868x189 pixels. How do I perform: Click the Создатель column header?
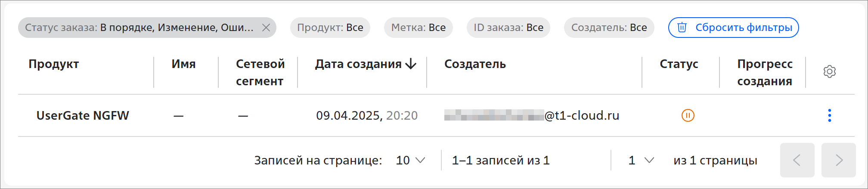point(475,64)
